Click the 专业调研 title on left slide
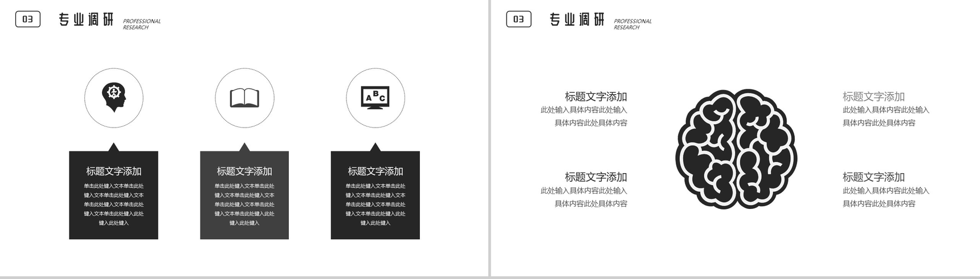Screen dimensions: 980x279 [x=86, y=20]
